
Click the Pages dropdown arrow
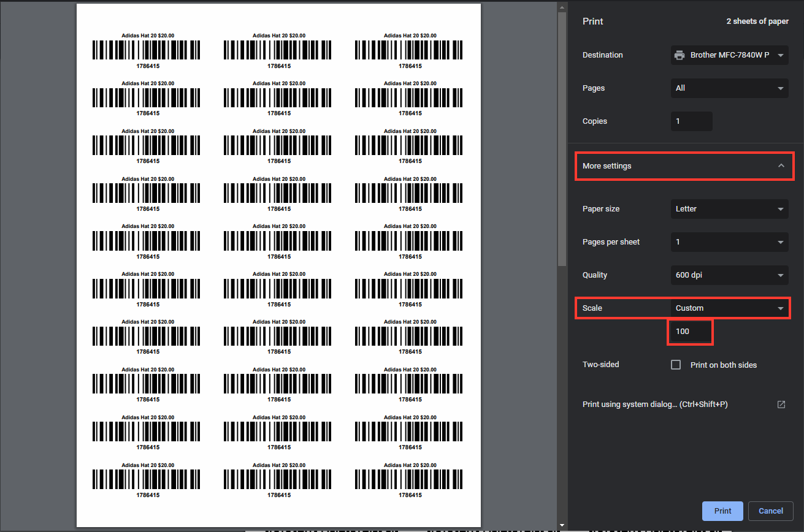[781, 88]
